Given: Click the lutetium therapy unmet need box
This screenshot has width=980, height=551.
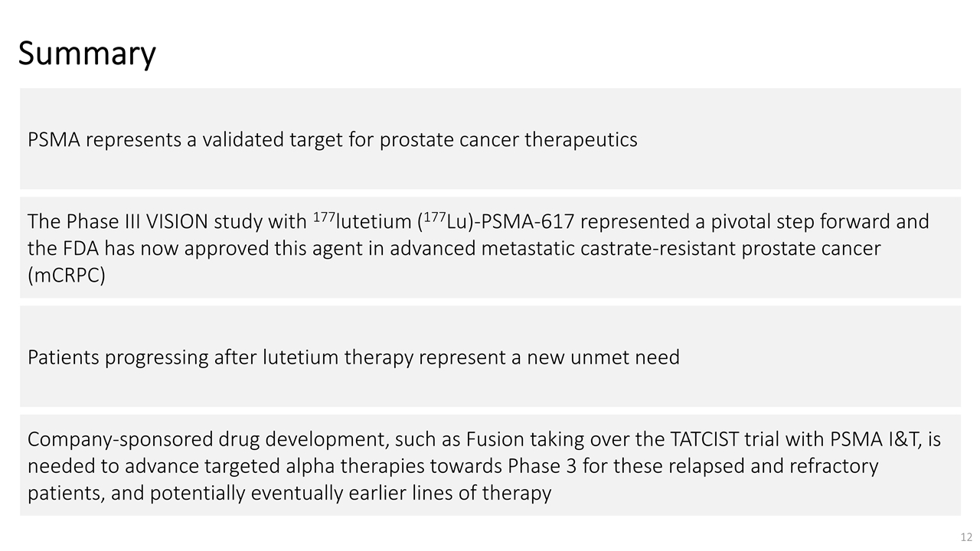Looking at the screenshot, I should [490, 357].
